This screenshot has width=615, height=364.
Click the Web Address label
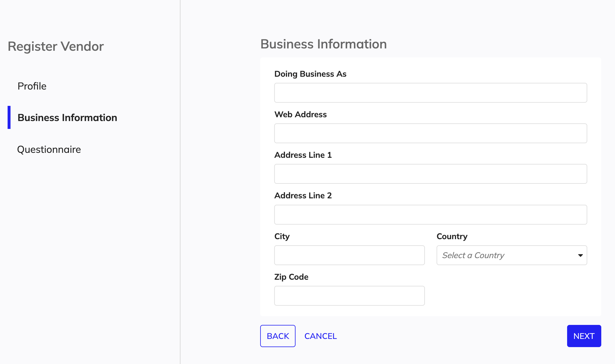coord(300,114)
